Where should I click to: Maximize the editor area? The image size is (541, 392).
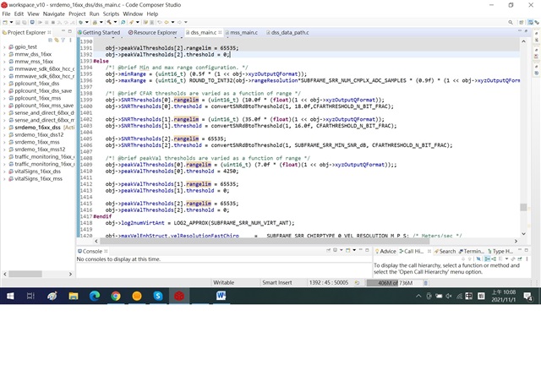(x=526, y=31)
